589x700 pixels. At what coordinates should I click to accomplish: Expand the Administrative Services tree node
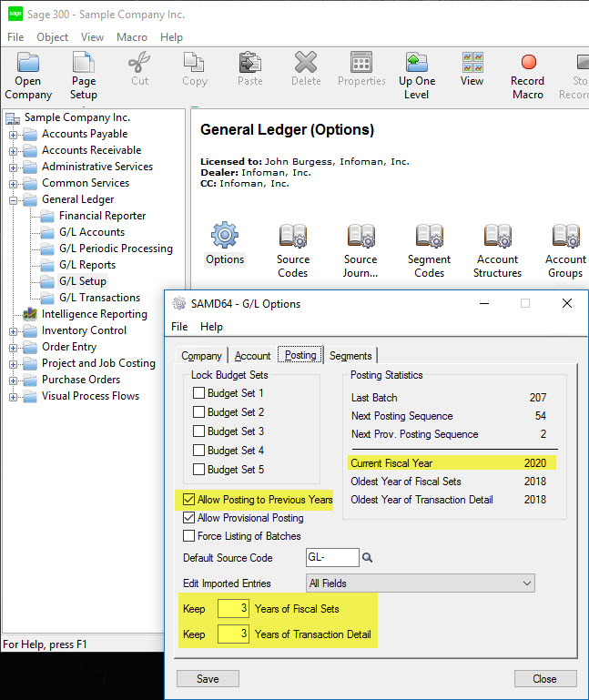[x=14, y=167]
